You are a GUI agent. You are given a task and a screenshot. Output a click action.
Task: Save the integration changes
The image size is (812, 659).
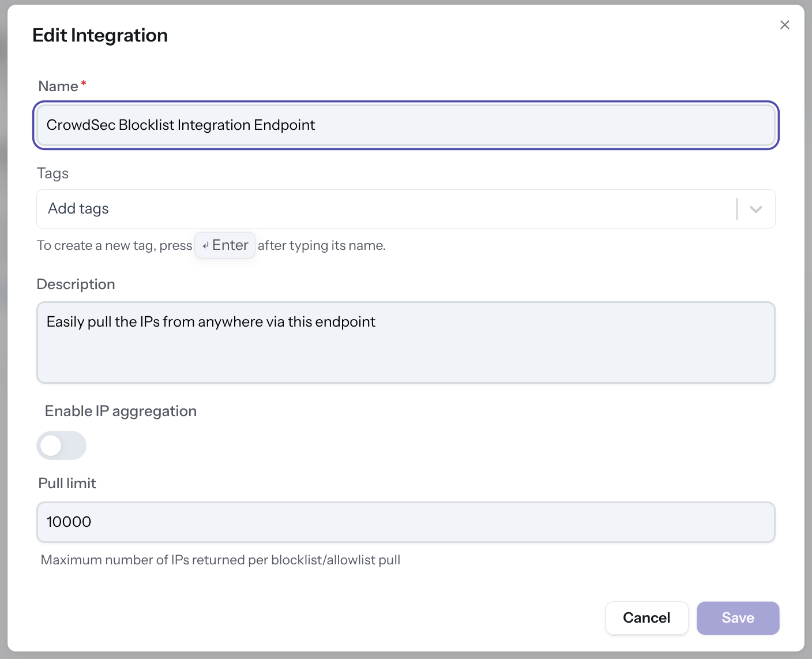(738, 618)
